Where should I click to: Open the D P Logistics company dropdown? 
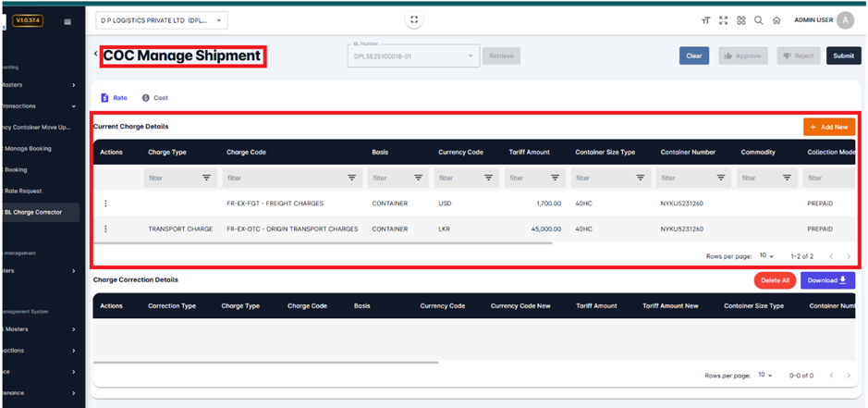coord(162,20)
